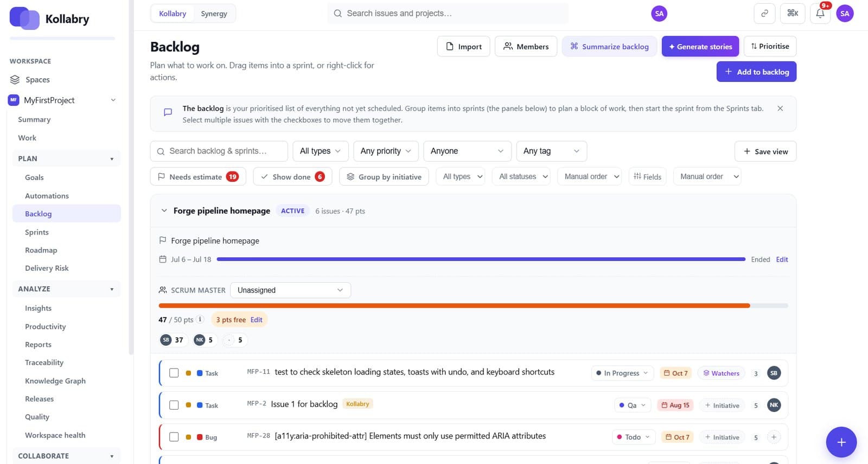Click the SB 37 points avatar chip

coord(173,340)
